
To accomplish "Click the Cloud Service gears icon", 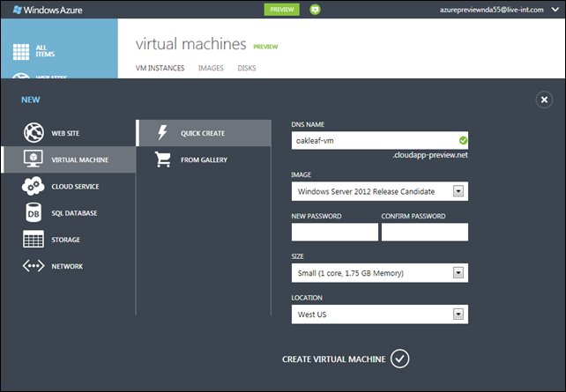I will coord(34,186).
